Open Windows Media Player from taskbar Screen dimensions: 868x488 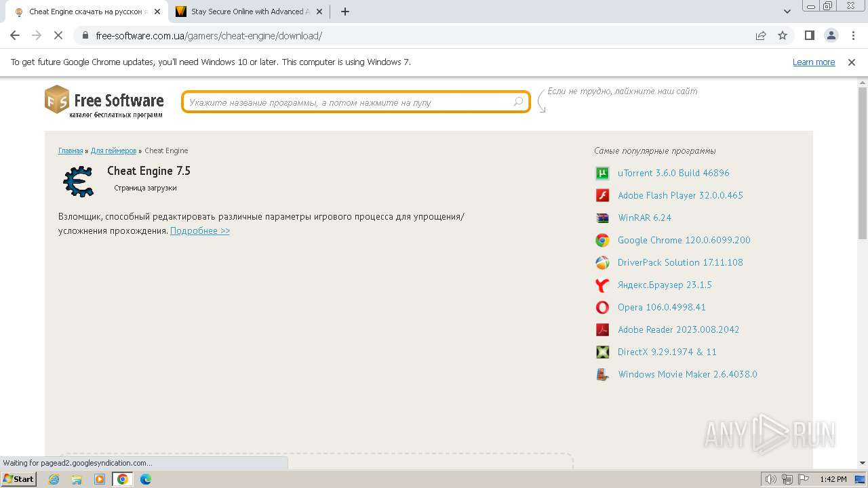(x=100, y=479)
